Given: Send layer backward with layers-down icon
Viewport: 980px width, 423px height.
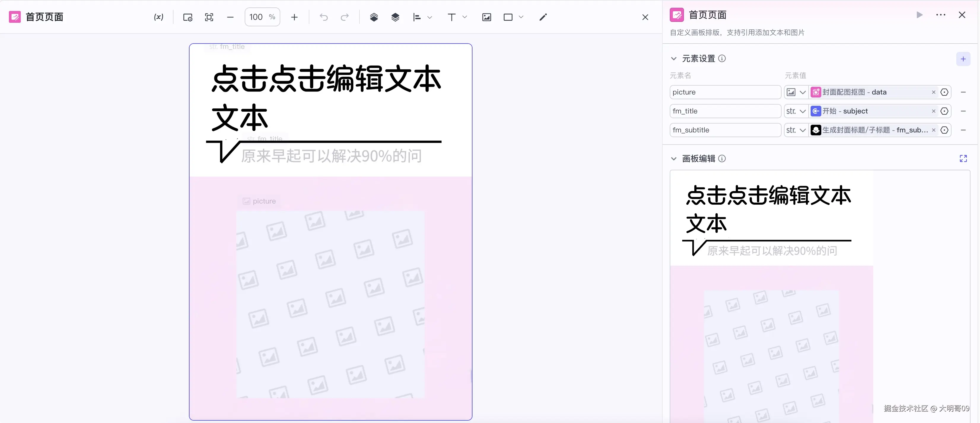Looking at the screenshot, I should [395, 17].
